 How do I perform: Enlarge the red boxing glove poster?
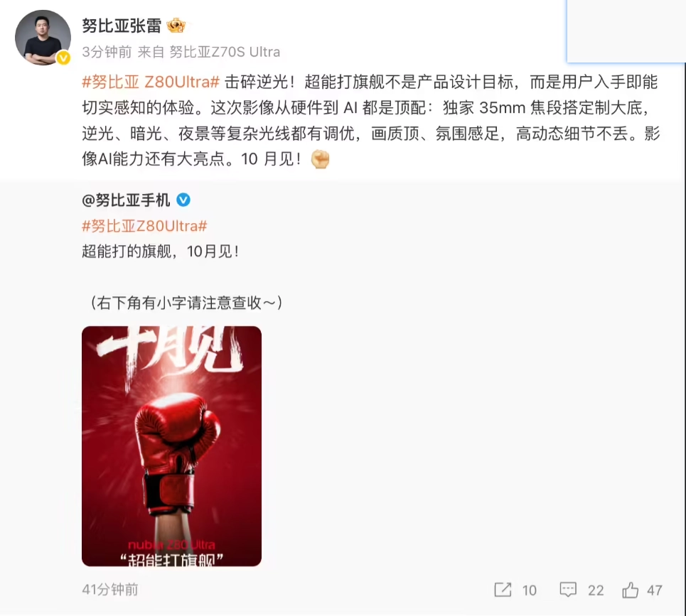click(171, 446)
